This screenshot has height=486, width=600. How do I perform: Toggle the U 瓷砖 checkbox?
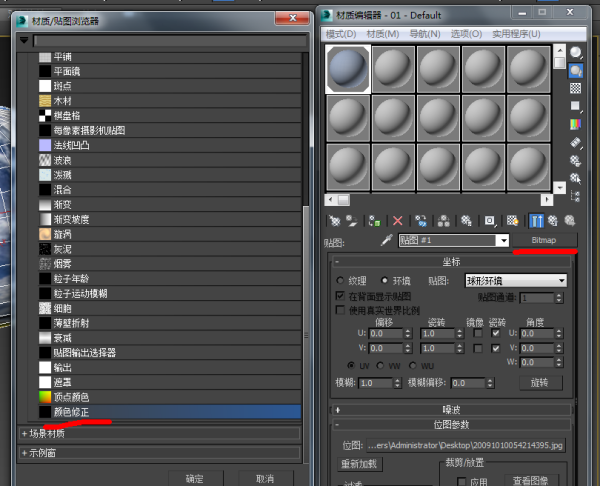click(496, 333)
